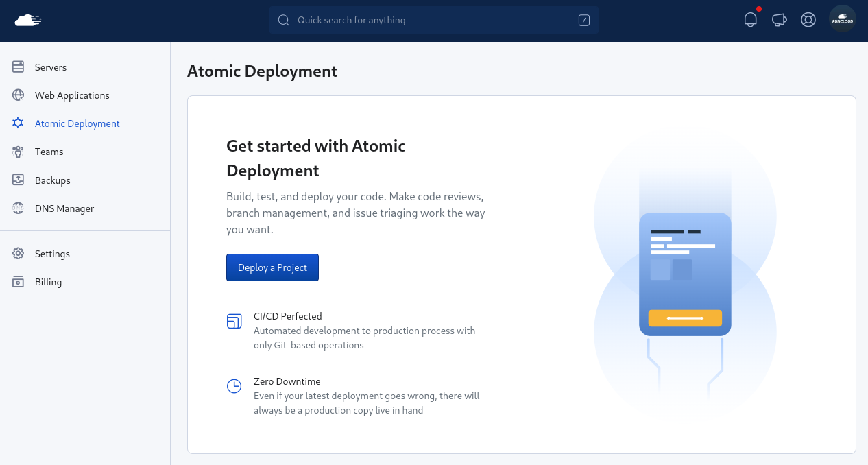Click the Build, test, and deploy description

pos(356,213)
